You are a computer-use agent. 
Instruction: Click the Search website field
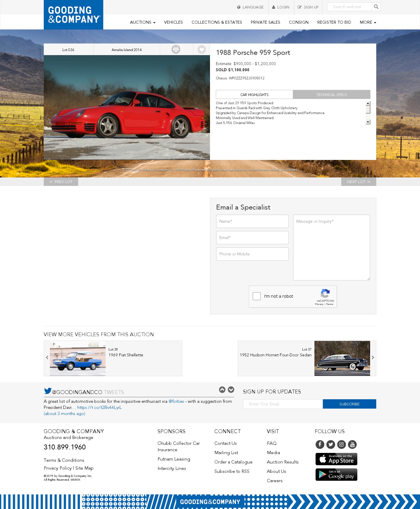coord(349,7)
